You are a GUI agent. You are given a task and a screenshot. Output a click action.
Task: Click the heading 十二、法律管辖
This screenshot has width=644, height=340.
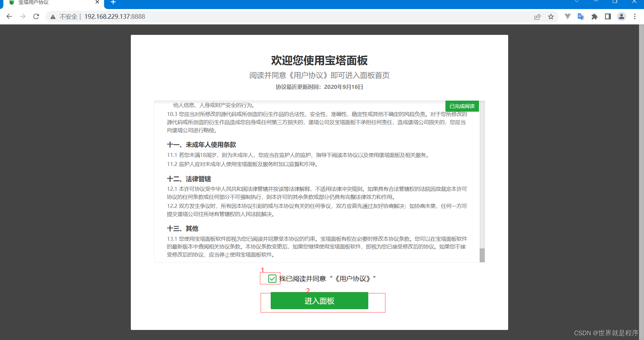[189, 179]
